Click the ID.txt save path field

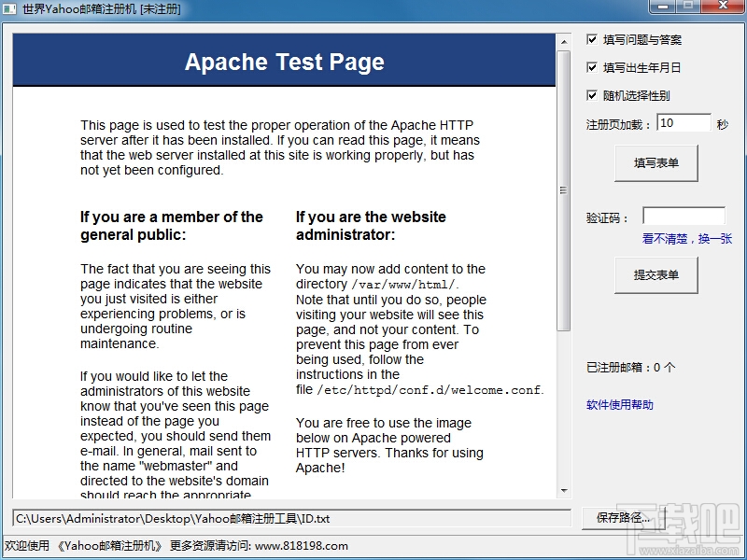click(291, 519)
